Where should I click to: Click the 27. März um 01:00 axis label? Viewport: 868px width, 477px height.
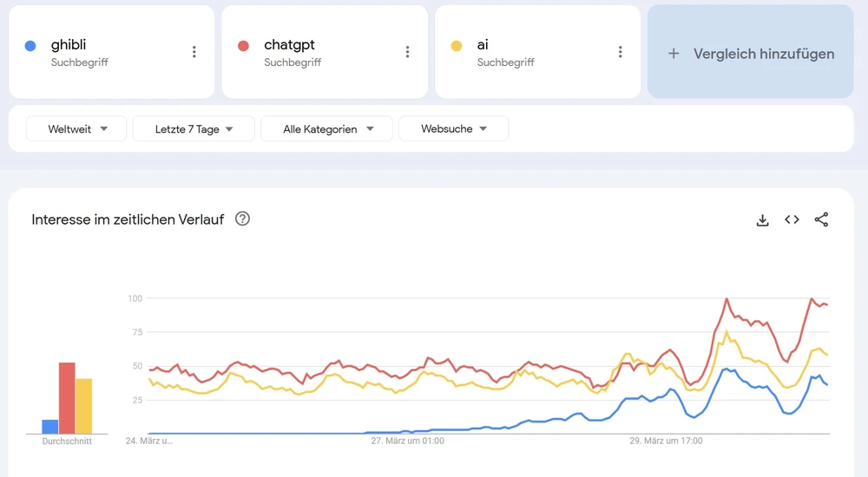click(407, 441)
